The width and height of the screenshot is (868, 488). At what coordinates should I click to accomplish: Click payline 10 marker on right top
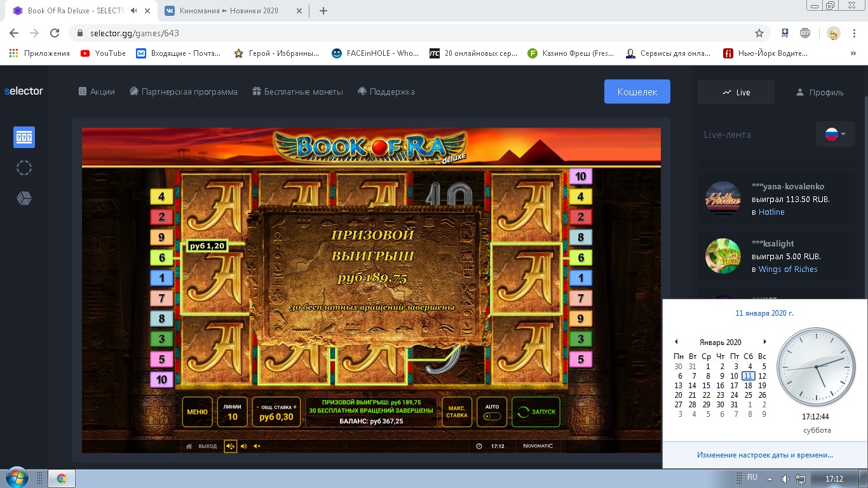click(580, 176)
